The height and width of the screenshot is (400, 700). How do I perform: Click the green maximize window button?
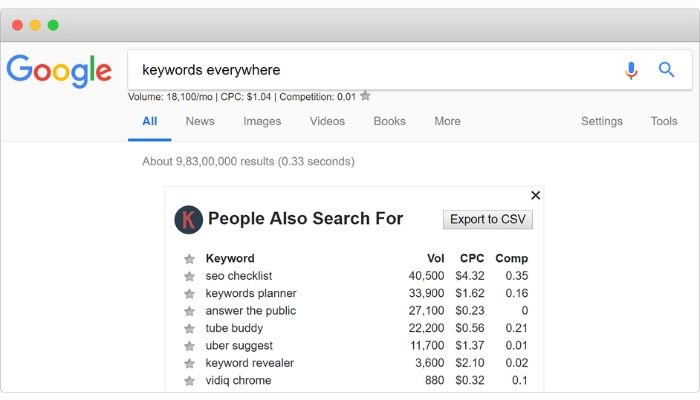(x=53, y=25)
